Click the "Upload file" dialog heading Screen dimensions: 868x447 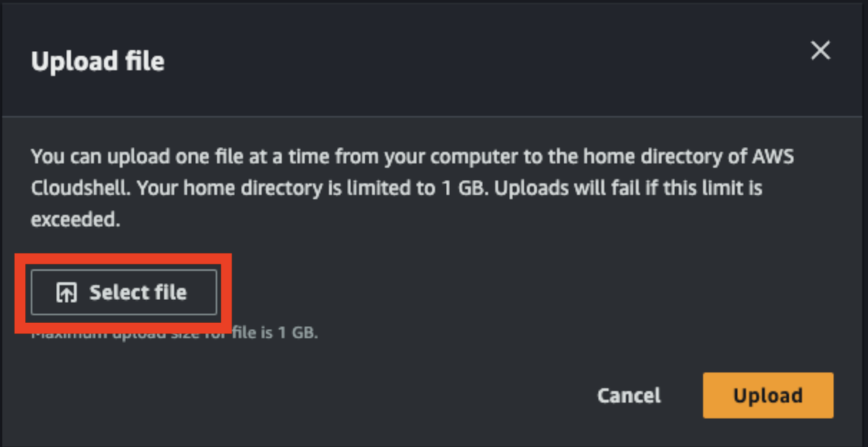click(97, 62)
